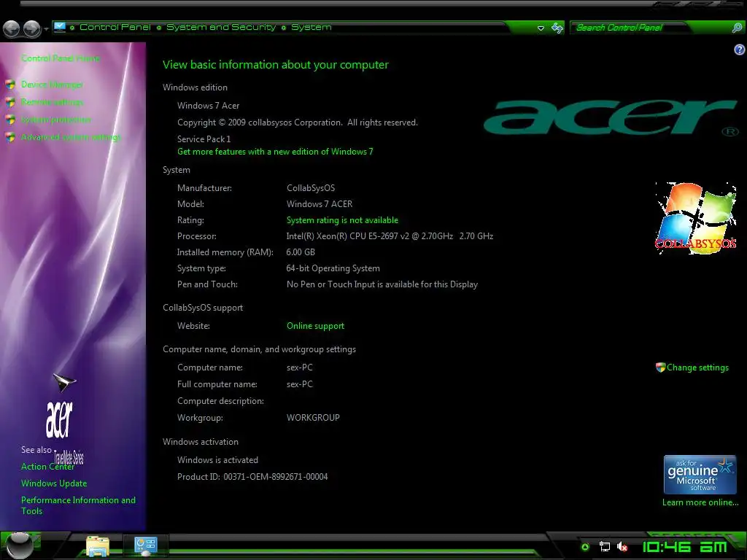Click the Forward navigation arrow
The height and width of the screenshot is (560, 747).
(32, 28)
